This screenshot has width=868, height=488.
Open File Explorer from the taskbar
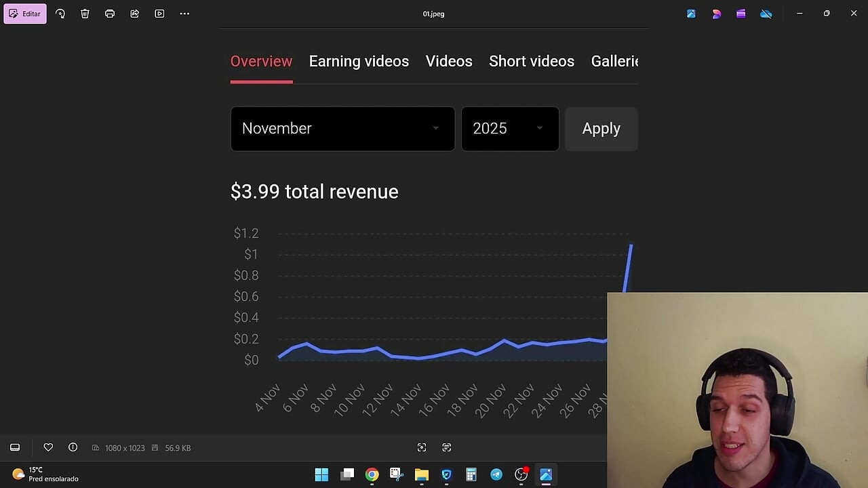point(422,474)
